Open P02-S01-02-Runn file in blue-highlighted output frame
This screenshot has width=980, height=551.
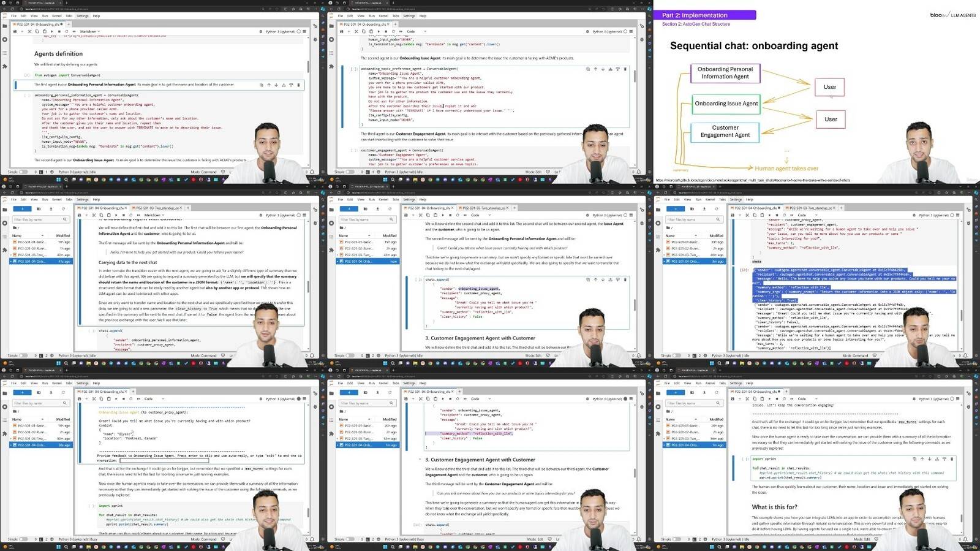695,248
